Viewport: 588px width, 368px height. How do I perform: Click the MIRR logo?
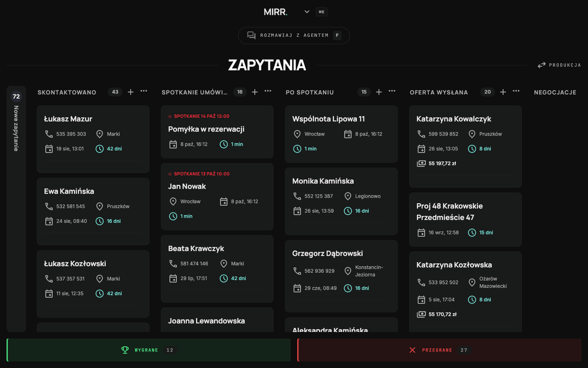tap(276, 12)
